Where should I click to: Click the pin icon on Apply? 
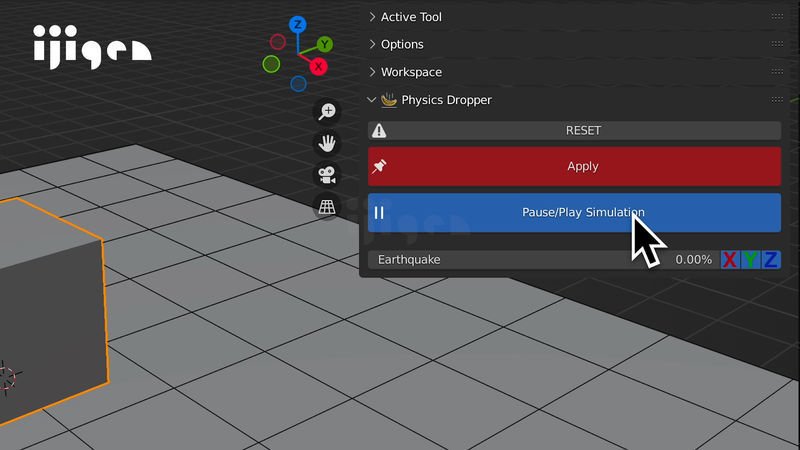coord(379,166)
